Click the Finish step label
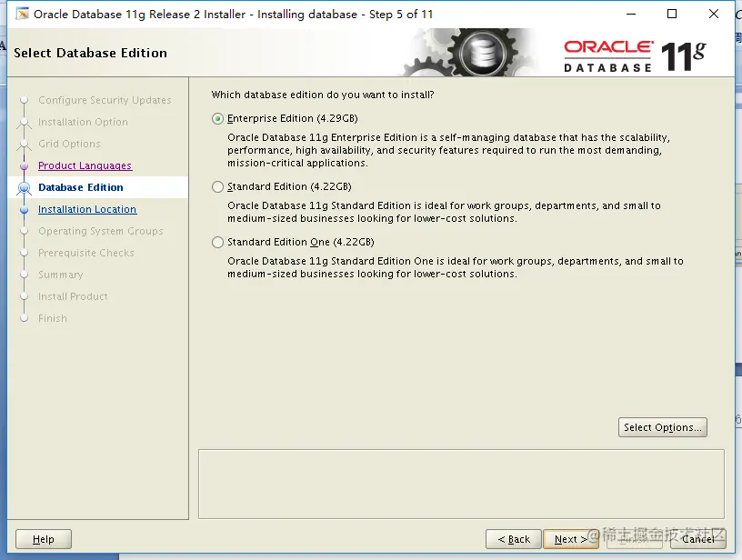The height and width of the screenshot is (560, 742). 53,318
